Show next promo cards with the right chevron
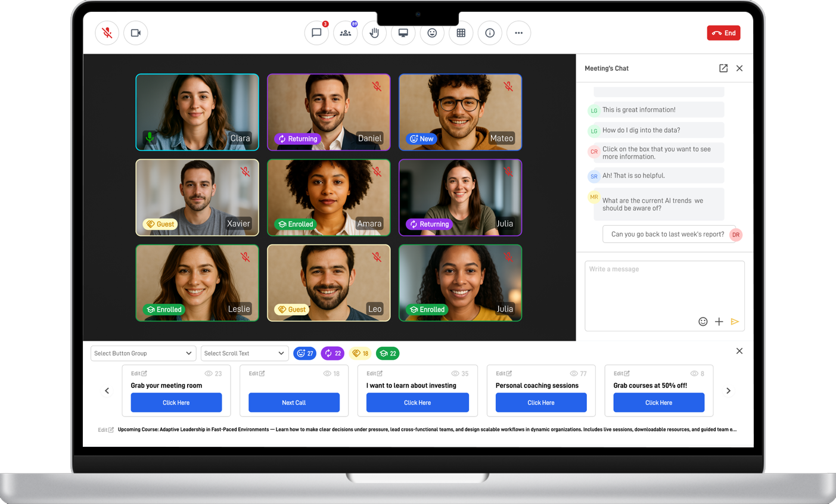This screenshot has width=836, height=504. coord(728,391)
